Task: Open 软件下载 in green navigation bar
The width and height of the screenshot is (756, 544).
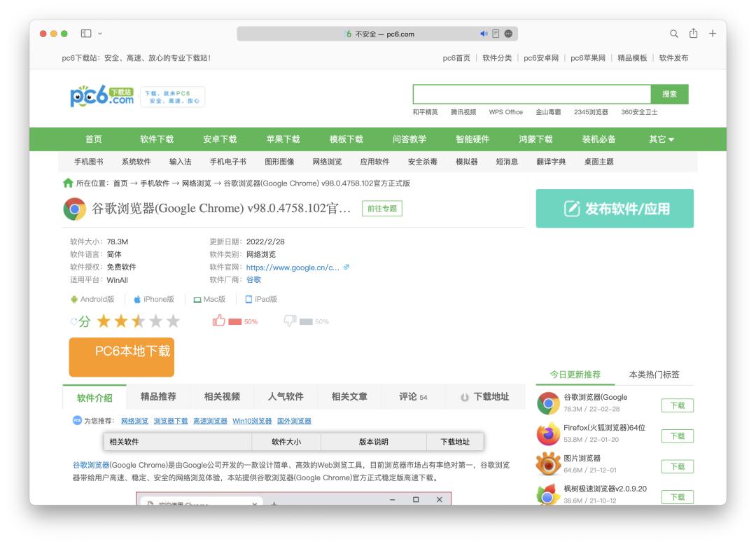Action: point(157,139)
